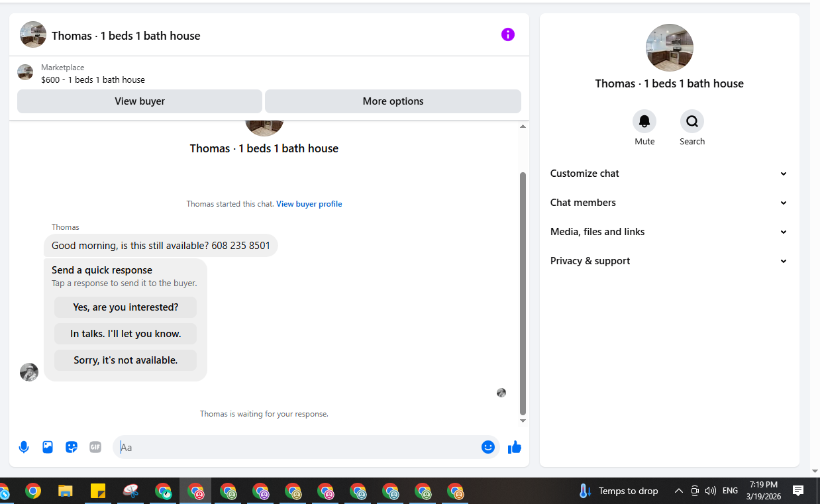Open the GIF picker
The image size is (820, 504).
[95, 447]
